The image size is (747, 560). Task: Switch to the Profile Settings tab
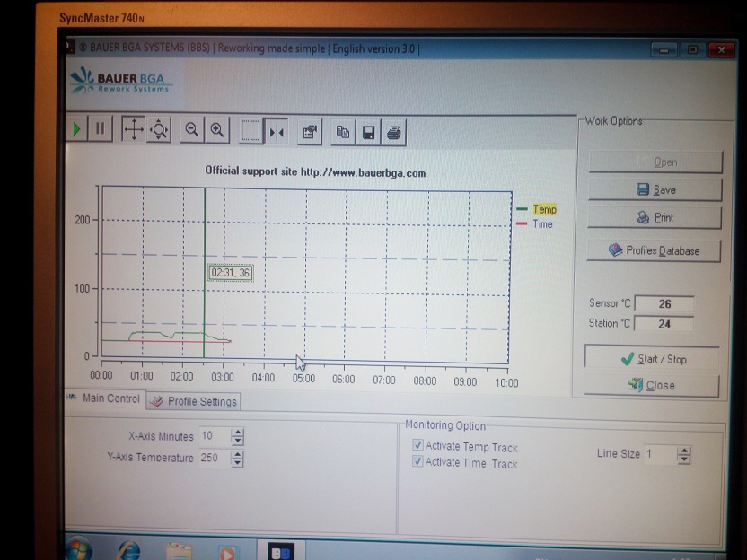(x=195, y=401)
